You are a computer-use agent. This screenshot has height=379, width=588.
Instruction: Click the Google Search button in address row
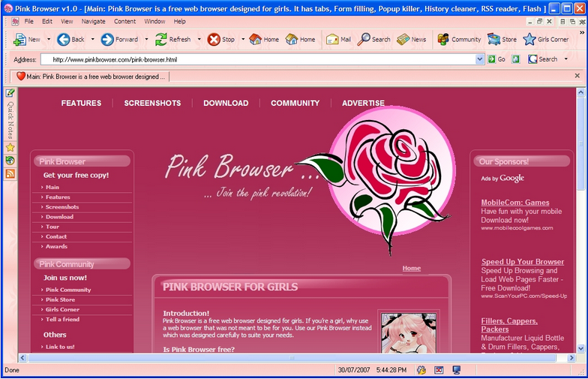[543, 59]
